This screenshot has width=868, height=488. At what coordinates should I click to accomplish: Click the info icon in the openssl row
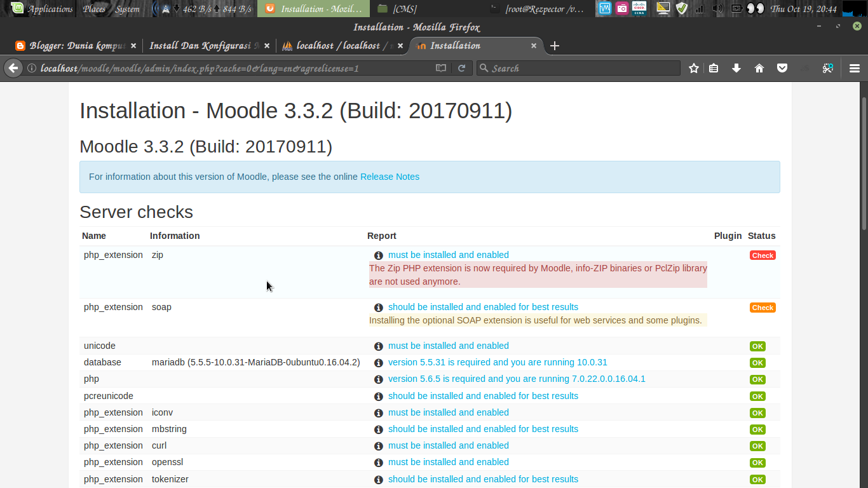[379, 463]
